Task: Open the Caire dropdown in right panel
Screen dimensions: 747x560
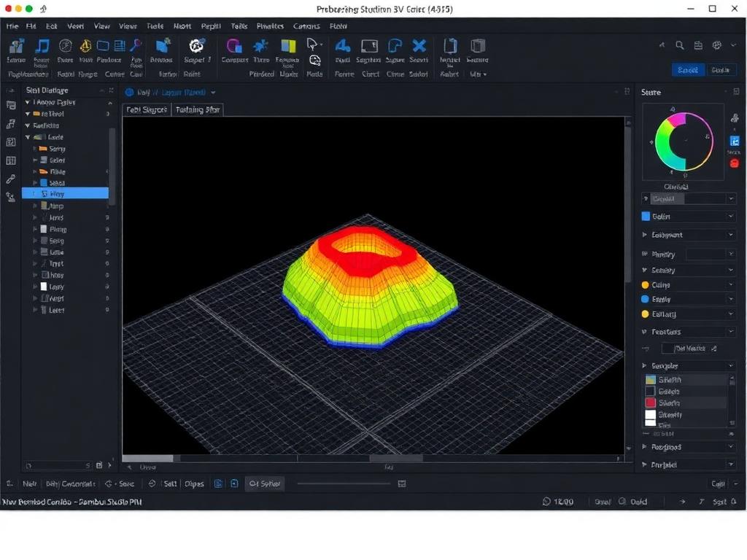Action: tap(731, 285)
